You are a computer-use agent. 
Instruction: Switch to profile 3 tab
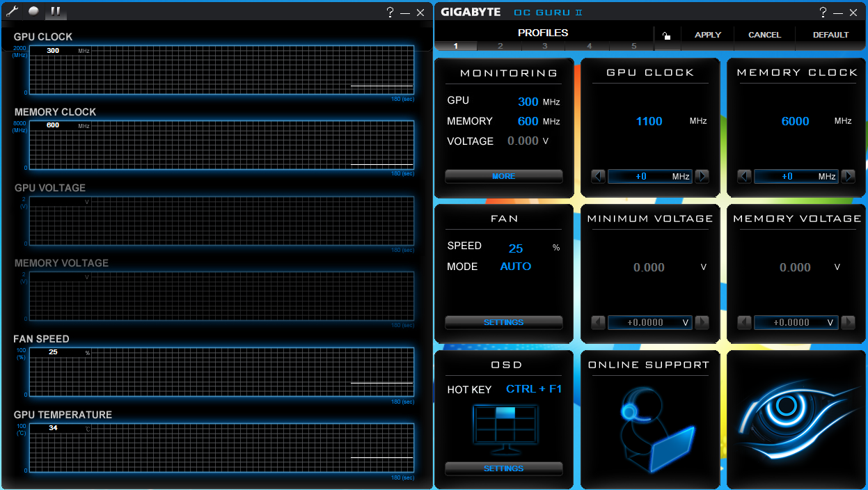point(544,46)
